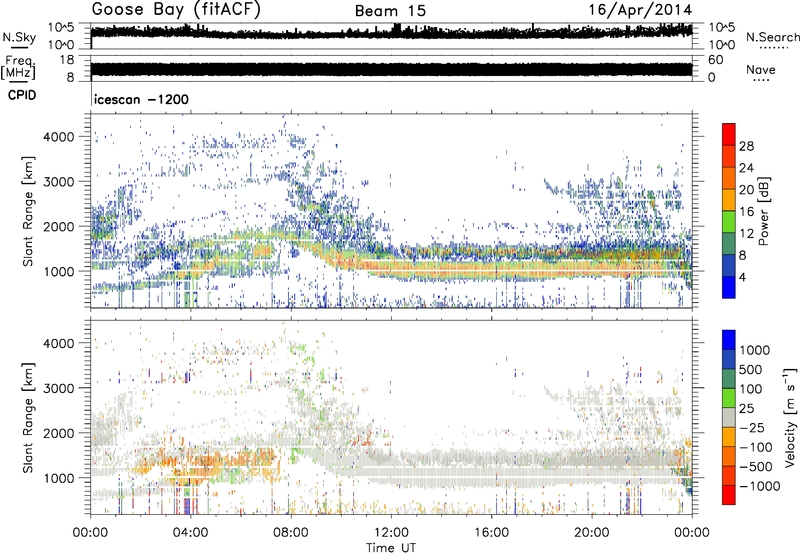800x554 pixels.
Task: Click the Velocity [m s⁻¹] colorbar title
Action: pos(790,417)
